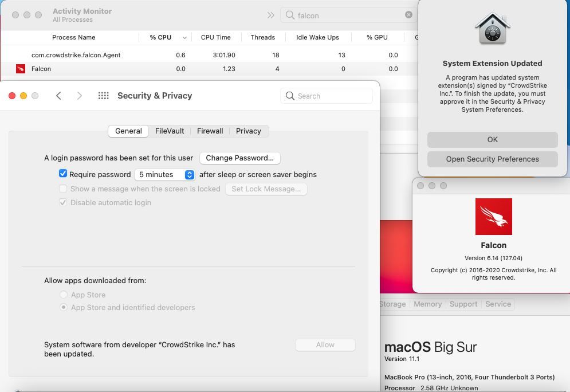Focus the Activity Monitor search field

tap(349, 15)
